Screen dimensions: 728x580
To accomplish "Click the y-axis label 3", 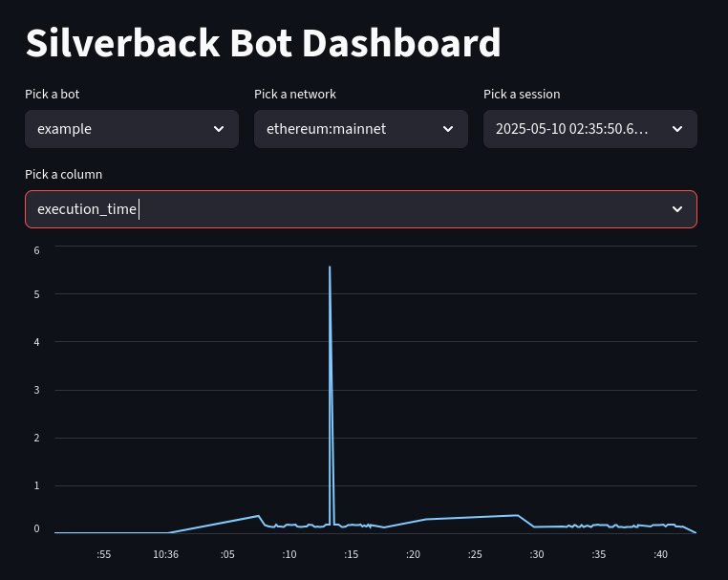I will coord(36,390).
